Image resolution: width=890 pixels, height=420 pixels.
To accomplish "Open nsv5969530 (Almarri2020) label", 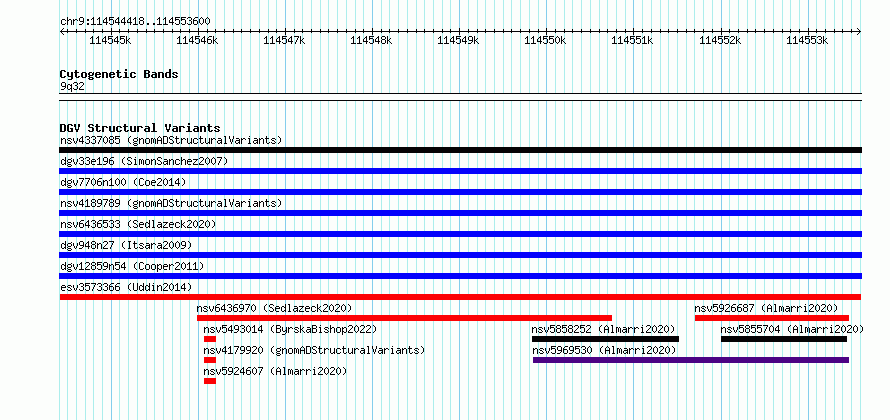I will [x=604, y=350].
